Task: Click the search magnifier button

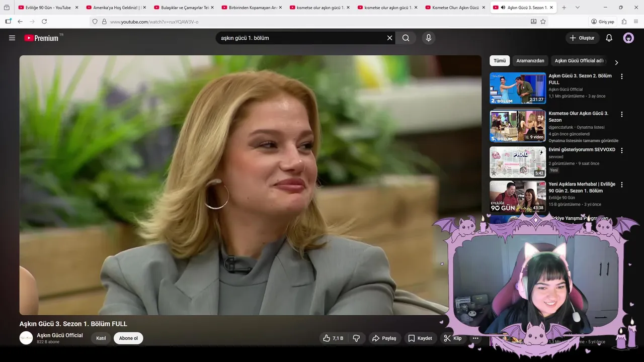Action: (x=406, y=38)
